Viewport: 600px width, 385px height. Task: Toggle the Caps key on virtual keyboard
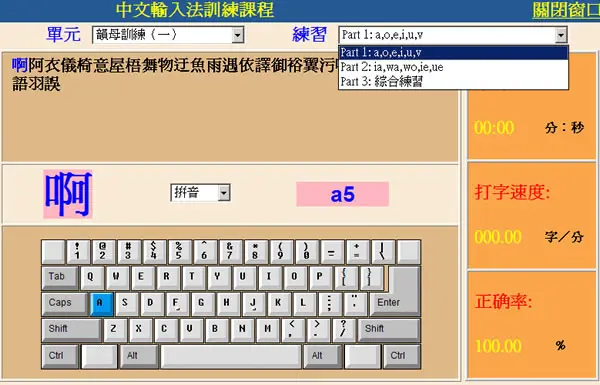pyautogui.click(x=64, y=304)
